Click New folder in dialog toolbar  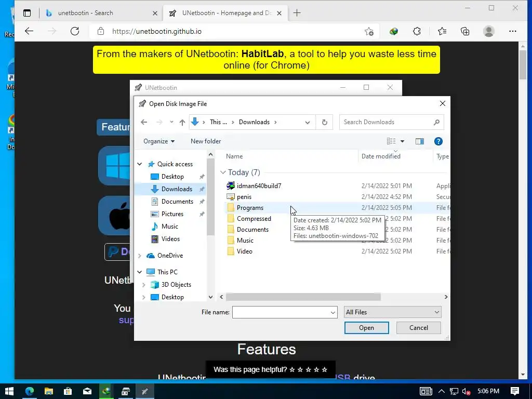click(x=206, y=141)
